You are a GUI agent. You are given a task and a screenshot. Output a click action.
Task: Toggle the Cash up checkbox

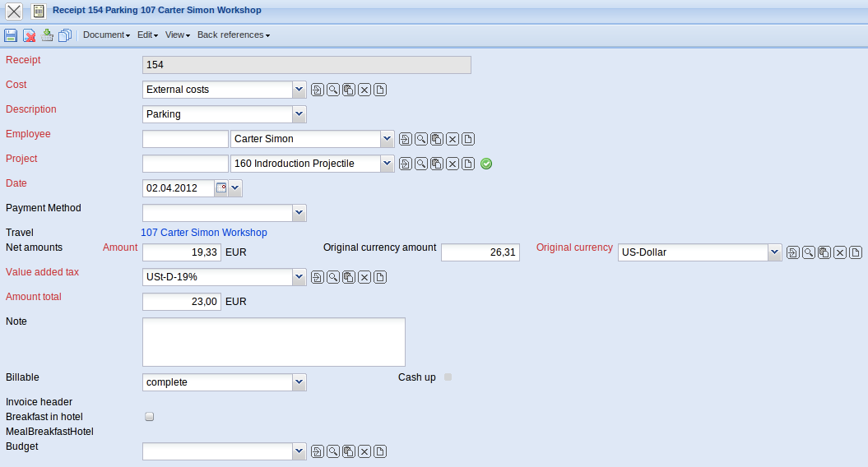[x=448, y=377]
